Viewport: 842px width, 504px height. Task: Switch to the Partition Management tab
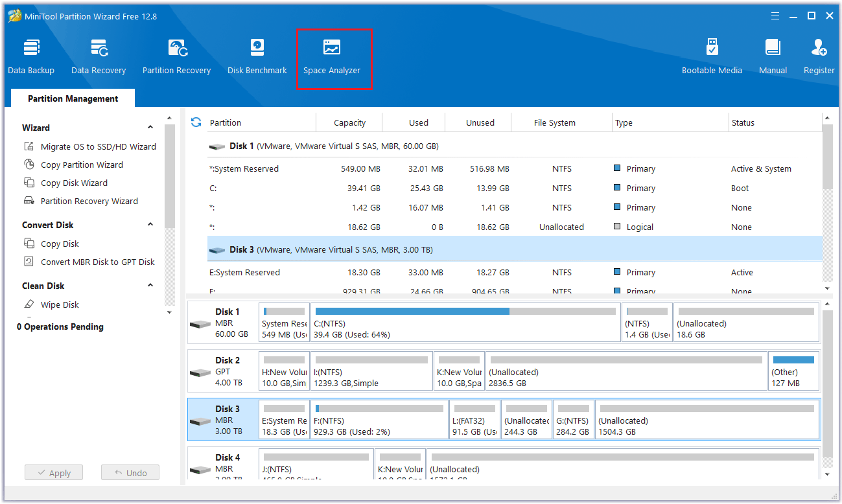point(73,98)
